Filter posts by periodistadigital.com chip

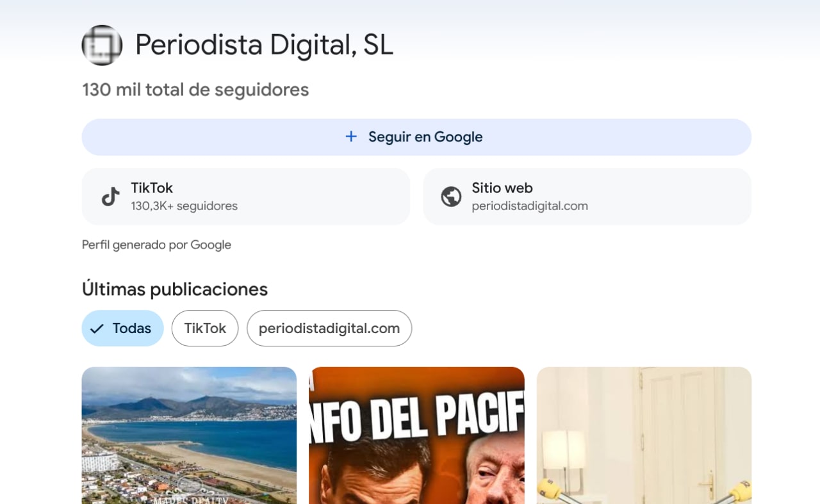329,329
